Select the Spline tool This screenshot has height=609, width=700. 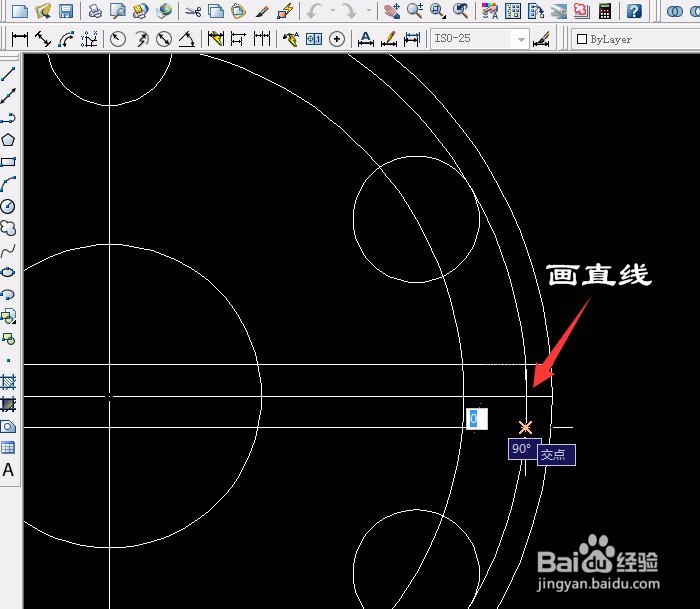tap(8, 250)
